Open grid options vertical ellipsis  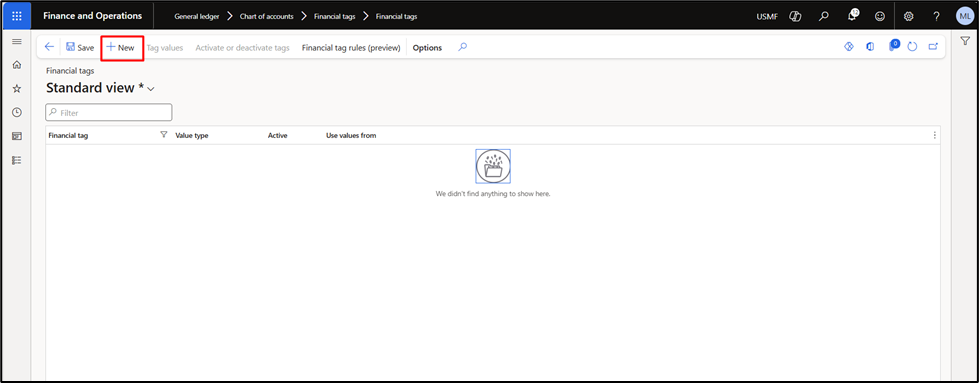(934, 135)
